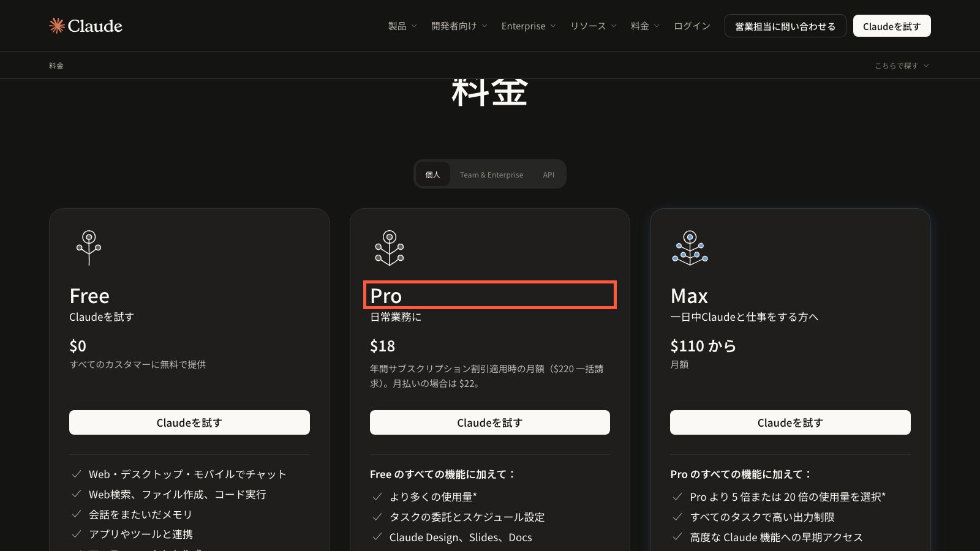
Task: Expand the 開発者向け menu
Action: (459, 26)
